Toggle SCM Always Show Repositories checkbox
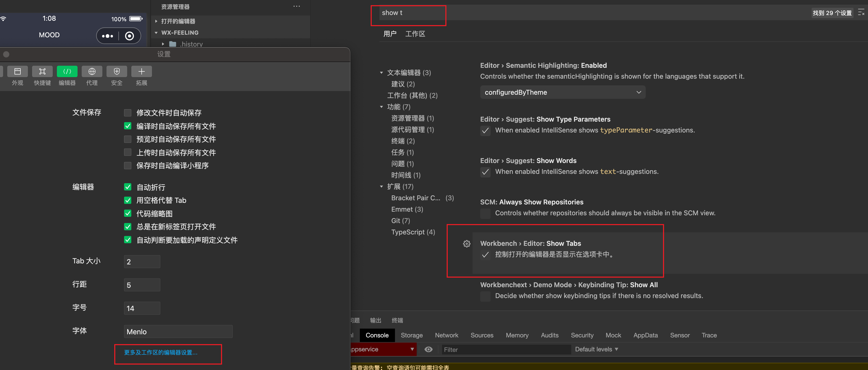The image size is (868, 370). click(485, 213)
